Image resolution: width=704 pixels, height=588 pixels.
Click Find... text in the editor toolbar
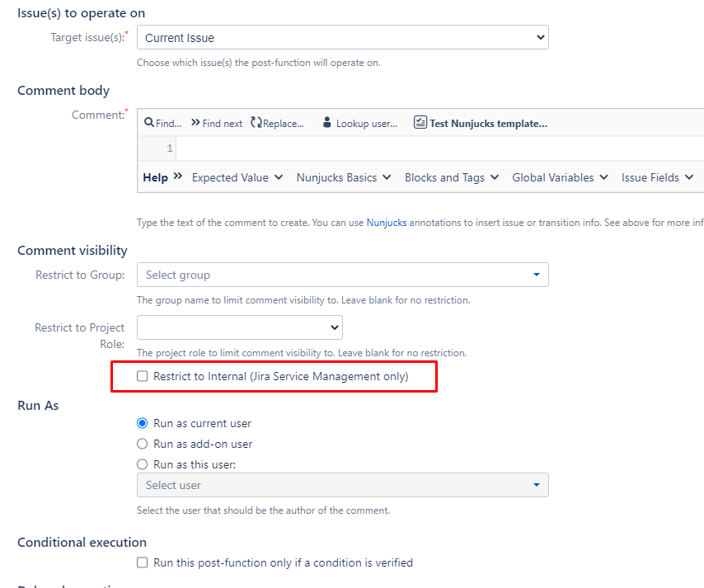click(169, 124)
